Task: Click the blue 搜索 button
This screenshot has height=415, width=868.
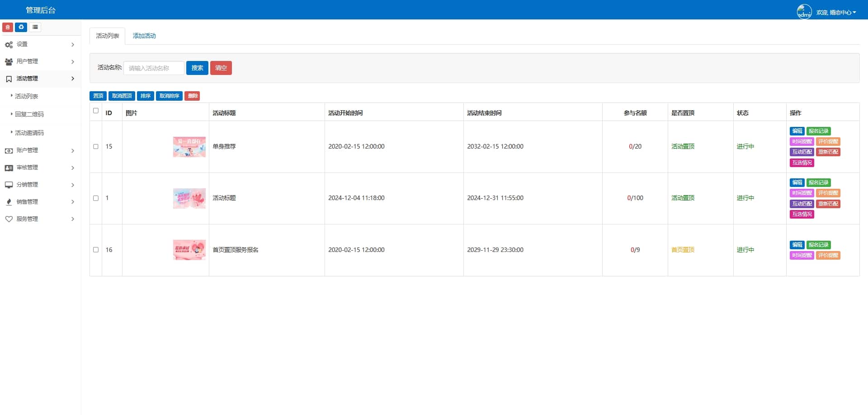Action: coord(197,68)
